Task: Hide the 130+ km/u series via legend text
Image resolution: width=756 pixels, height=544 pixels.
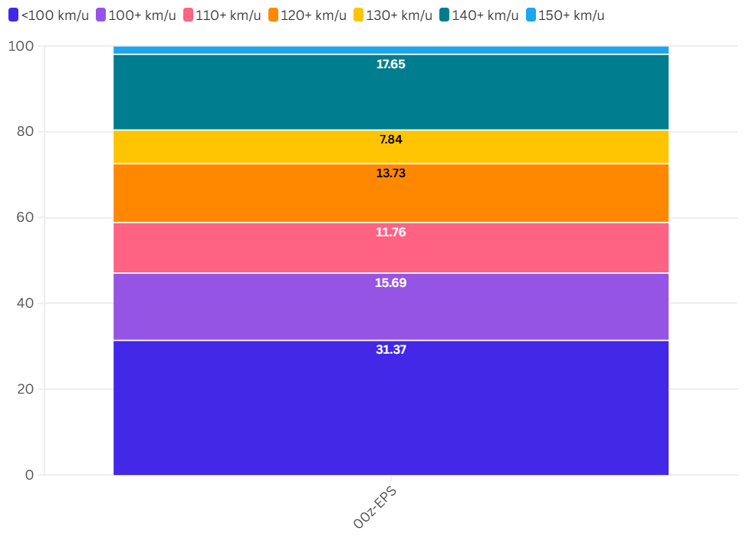Action: [x=399, y=15]
